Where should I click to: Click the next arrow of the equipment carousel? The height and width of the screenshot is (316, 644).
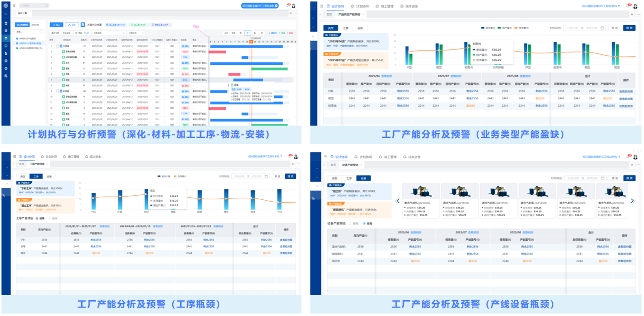tap(632, 201)
